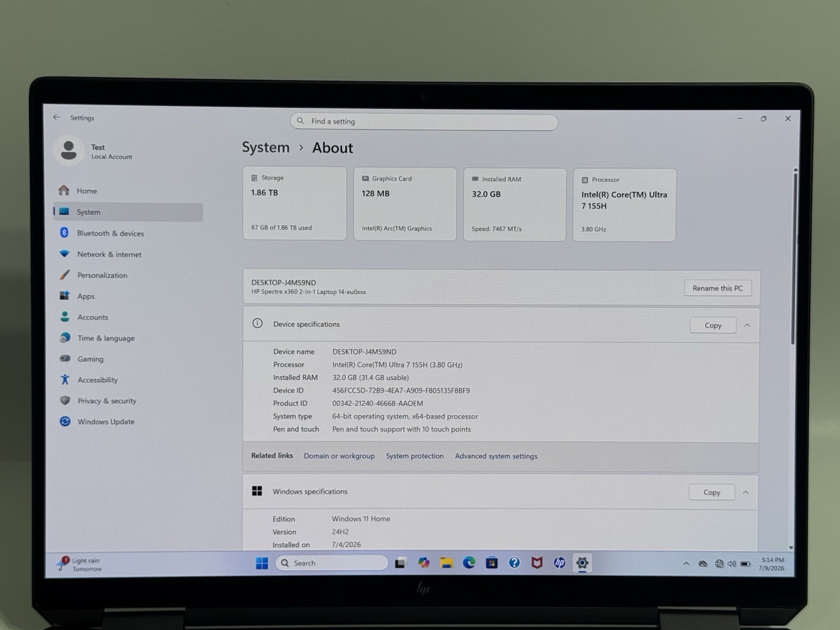The width and height of the screenshot is (840, 630).
Task: Click the Product ID value 00342-21240-46668-AAOEM
Action: point(377,403)
